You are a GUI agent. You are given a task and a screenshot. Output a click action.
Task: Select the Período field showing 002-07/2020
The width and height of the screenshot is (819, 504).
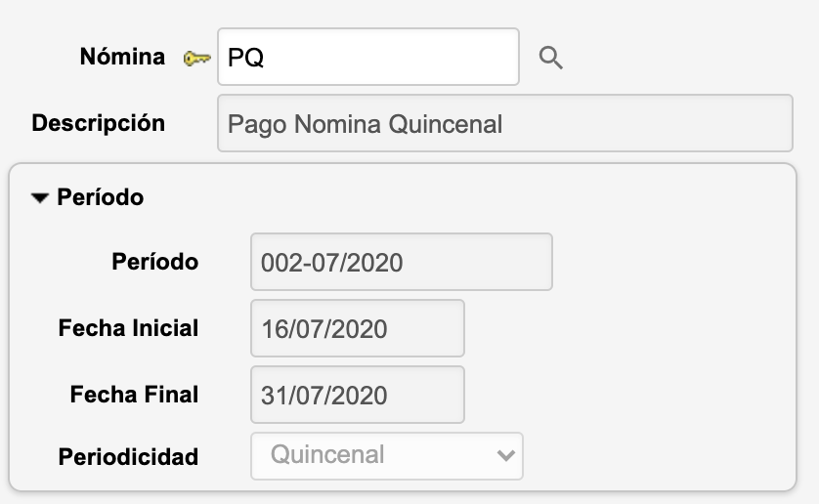(401, 262)
